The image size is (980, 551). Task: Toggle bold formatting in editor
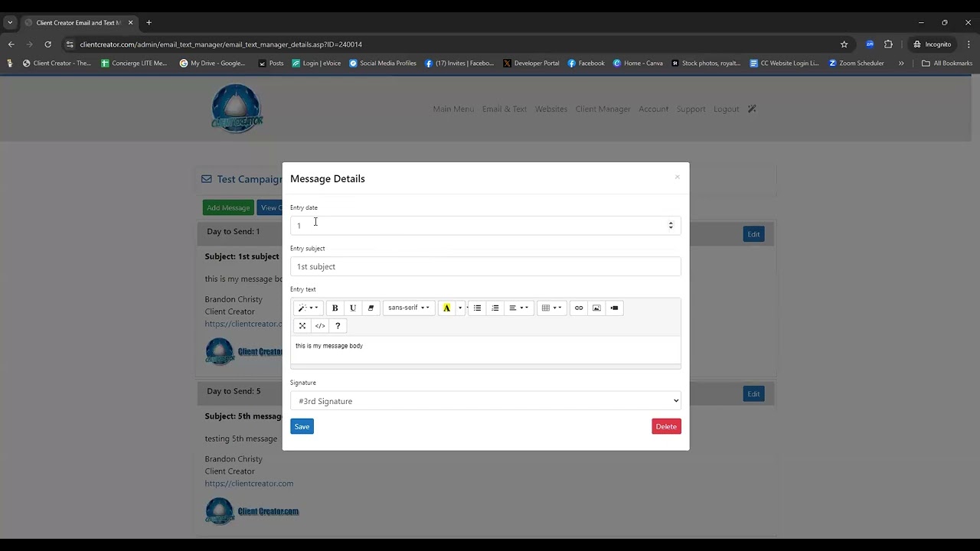pyautogui.click(x=335, y=308)
